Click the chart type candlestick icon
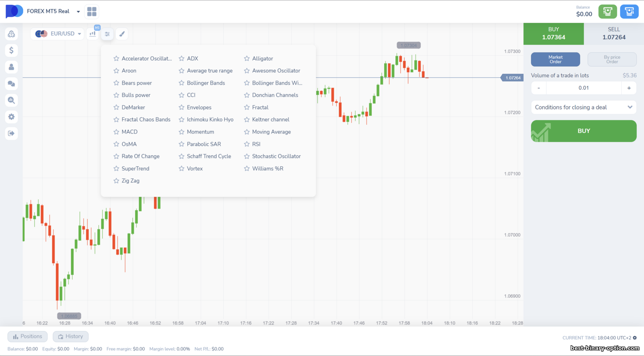The image size is (644, 356). pyautogui.click(x=93, y=34)
